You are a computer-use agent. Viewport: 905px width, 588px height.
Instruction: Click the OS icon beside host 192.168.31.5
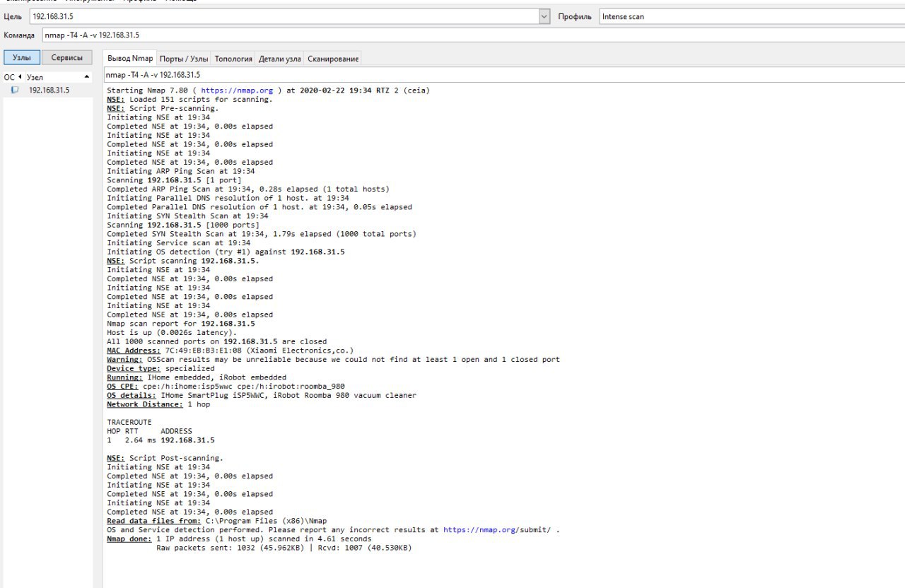click(15, 90)
